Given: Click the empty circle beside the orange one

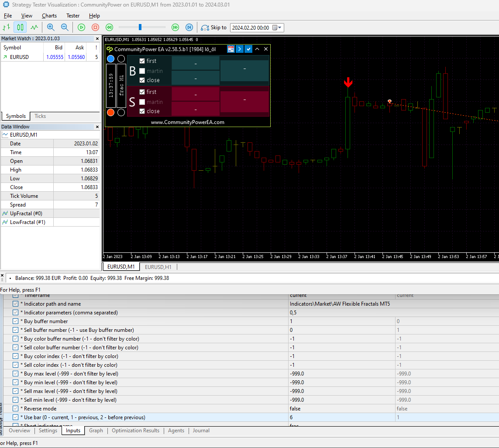Looking at the screenshot, I should [121, 112].
